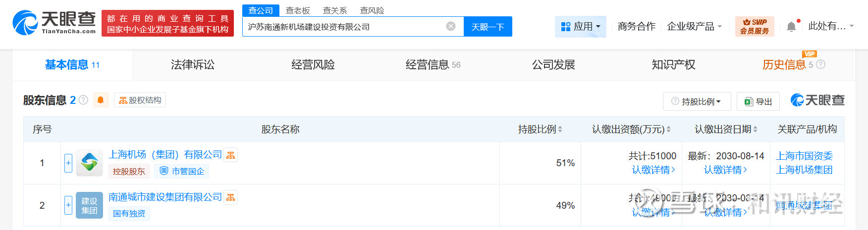
Task: Switch to the 公司发展 tab
Action: pyautogui.click(x=553, y=65)
